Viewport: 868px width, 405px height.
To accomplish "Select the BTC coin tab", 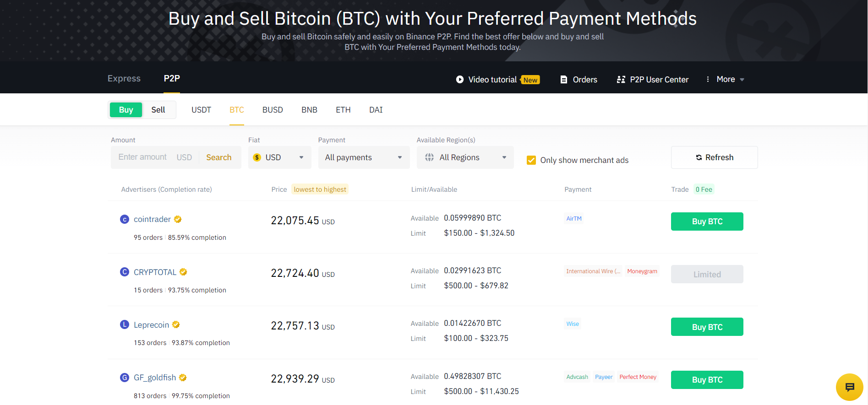I will 237,110.
